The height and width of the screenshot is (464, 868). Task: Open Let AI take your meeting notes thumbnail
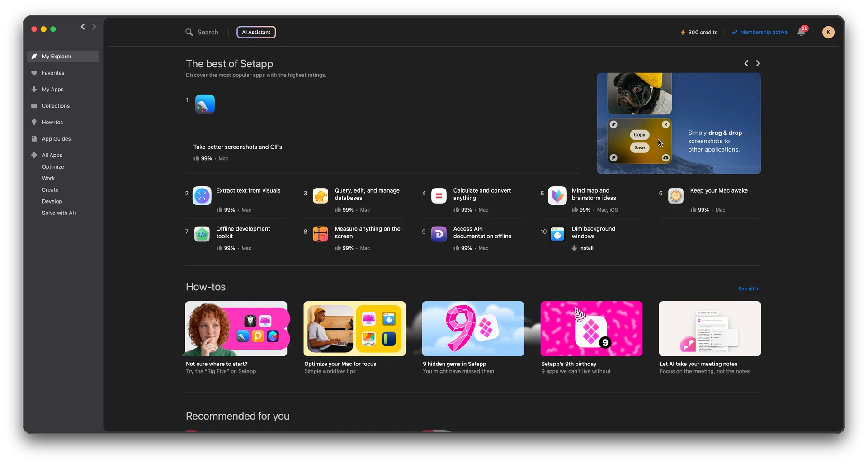click(x=710, y=329)
